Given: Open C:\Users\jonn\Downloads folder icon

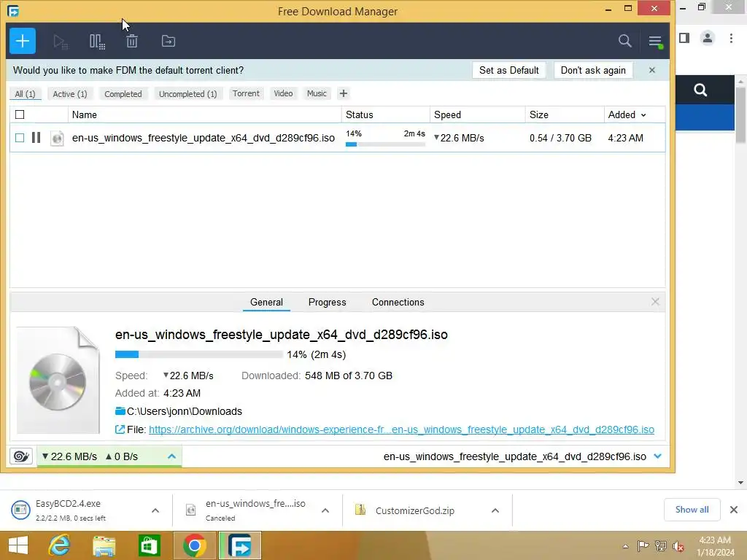Looking at the screenshot, I should [x=120, y=411].
